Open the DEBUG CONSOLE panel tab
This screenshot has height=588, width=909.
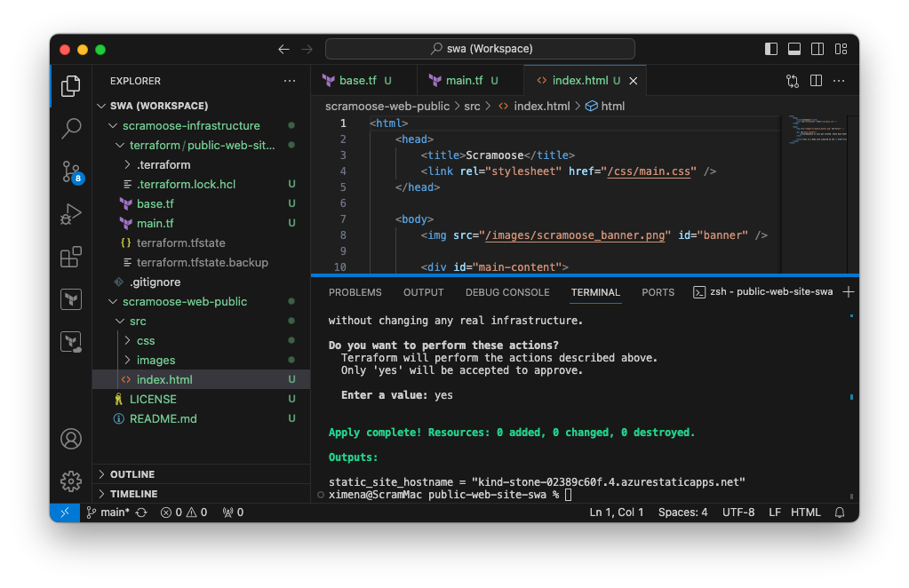coord(507,292)
